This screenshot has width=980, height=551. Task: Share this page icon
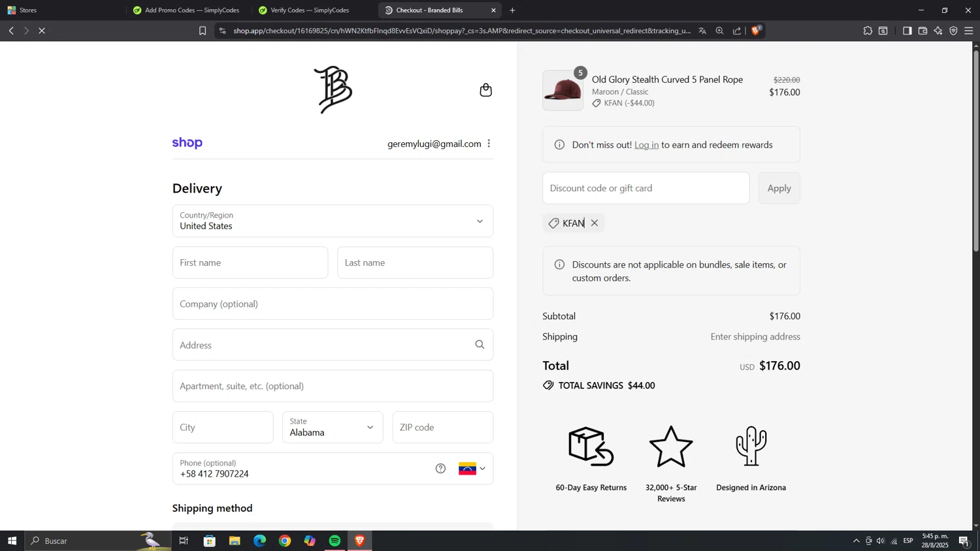click(x=737, y=31)
